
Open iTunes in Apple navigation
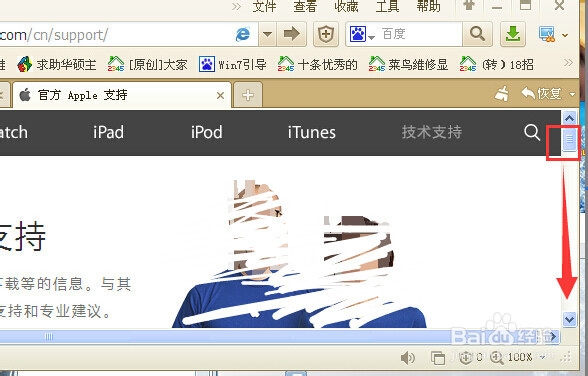click(x=312, y=132)
